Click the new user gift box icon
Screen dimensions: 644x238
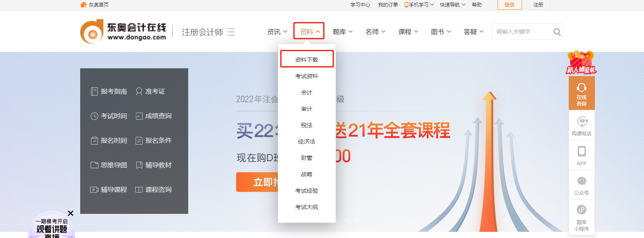click(581, 62)
